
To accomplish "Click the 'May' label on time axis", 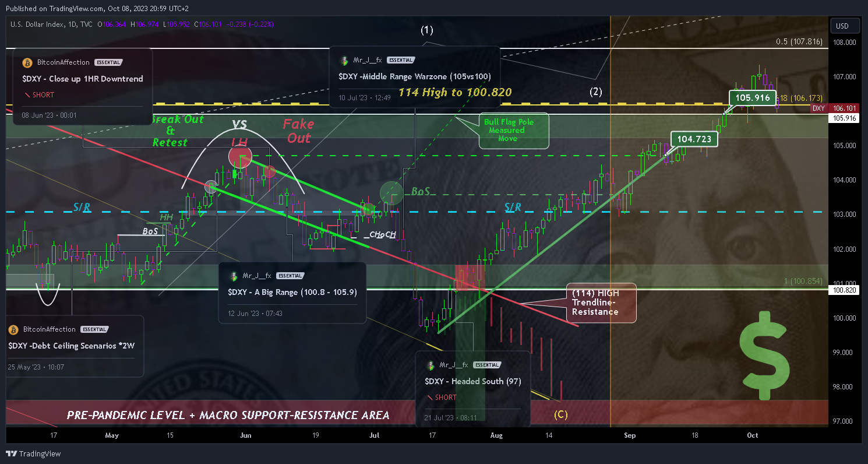I will coord(112,435).
